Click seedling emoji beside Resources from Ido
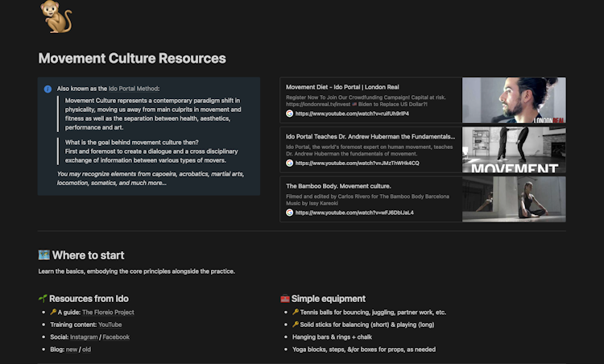 tap(43, 299)
